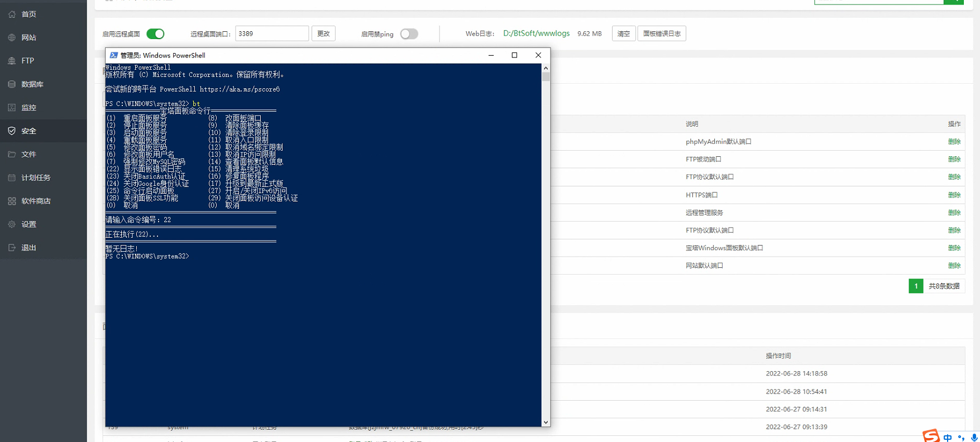
Task: Delete the 远程管理服务 rule
Action: (x=954, y=213)
